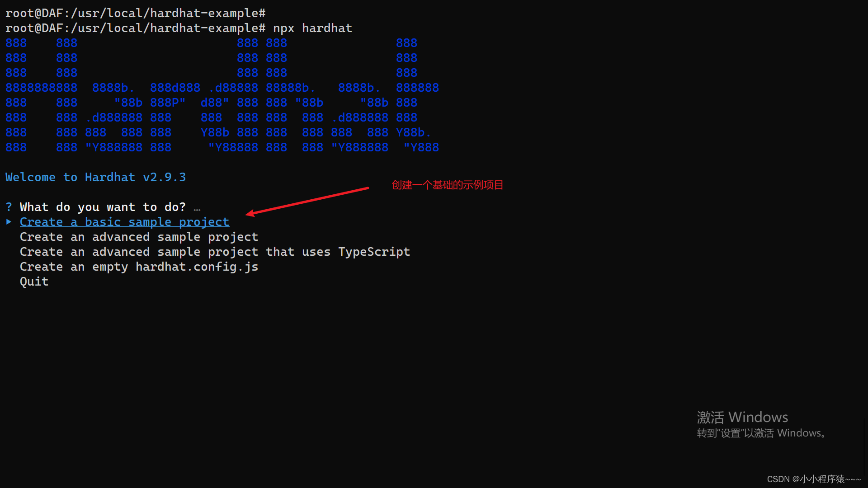Viewport: 868px width, 488px height.
Task: Click the red annotation arrow
Action: (x=307, y=201)
